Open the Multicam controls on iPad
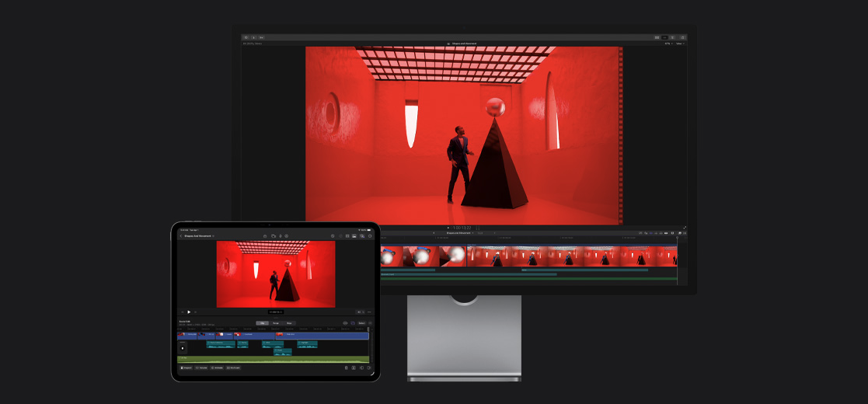Screen dimensions: 868x404 tap(233, 367)
